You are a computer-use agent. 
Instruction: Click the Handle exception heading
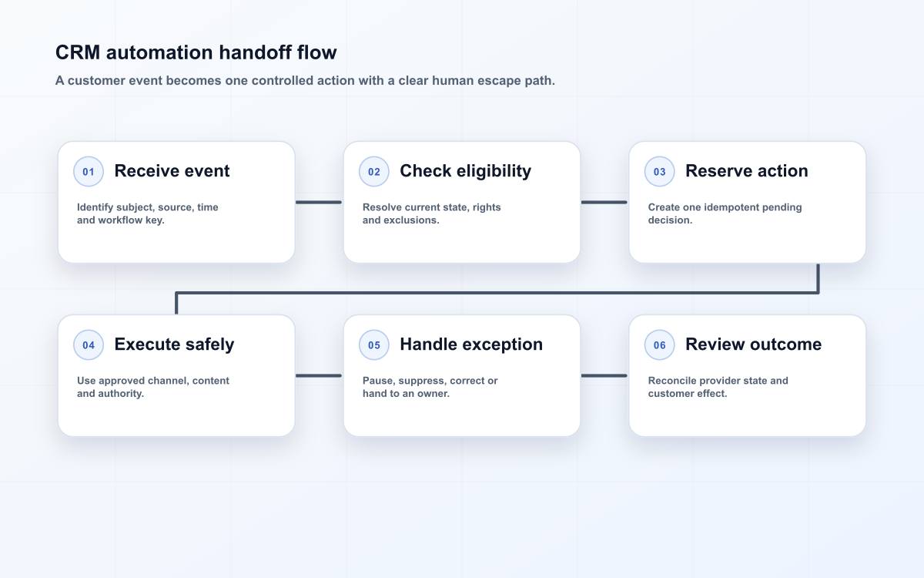pyautogui.click(x=471, y=344)
